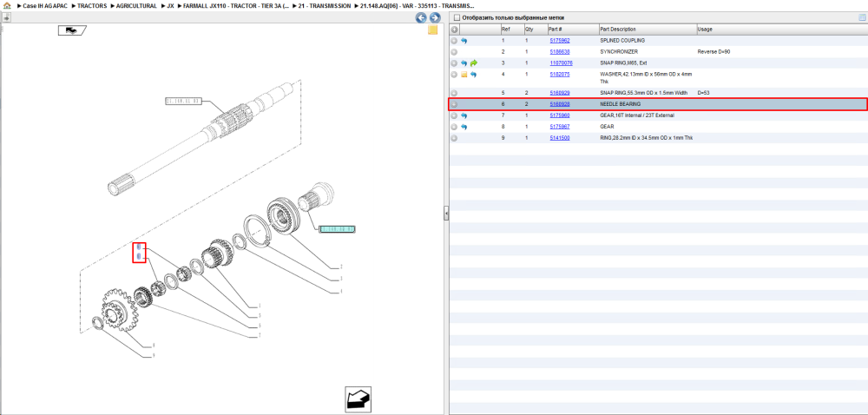This screenshot has height=415, width=868.
Task: Click green arrow icon on part 11070076 row
Action: tap(474, 63)
